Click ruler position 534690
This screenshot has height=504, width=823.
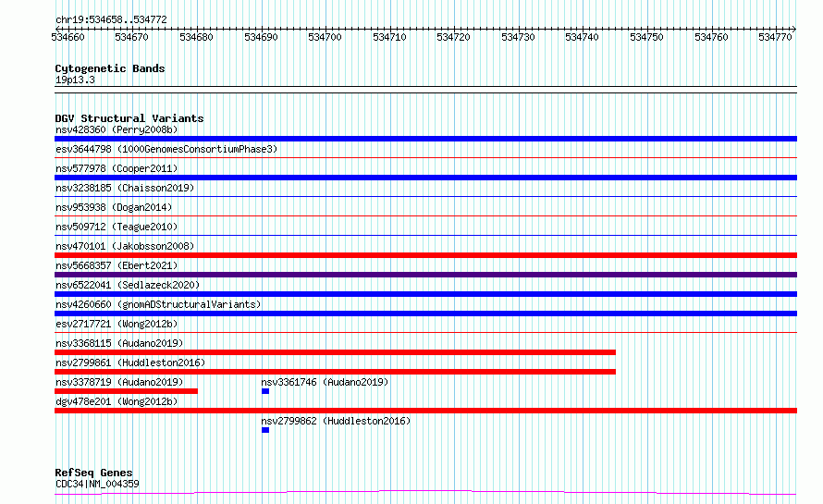pyautogui.click(x=261, y=37)
